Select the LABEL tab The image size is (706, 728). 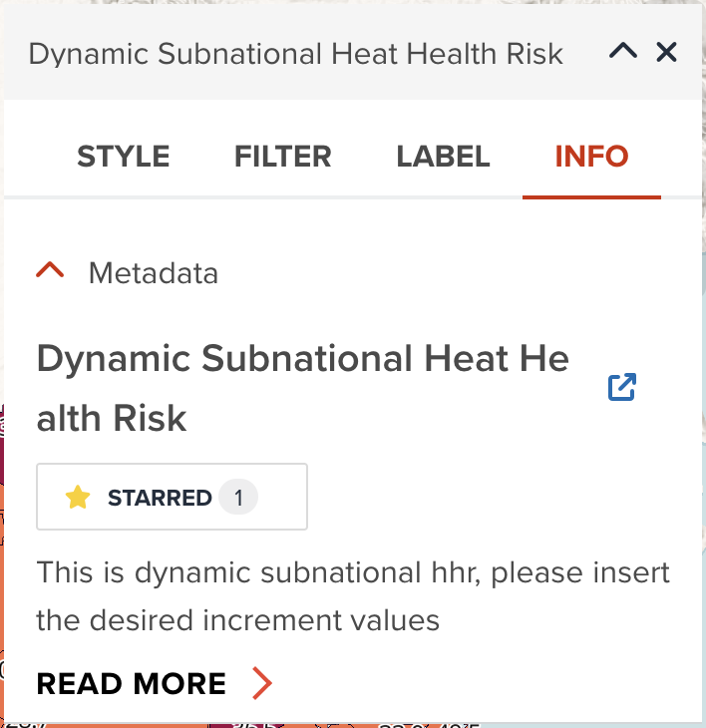point(443,157)
